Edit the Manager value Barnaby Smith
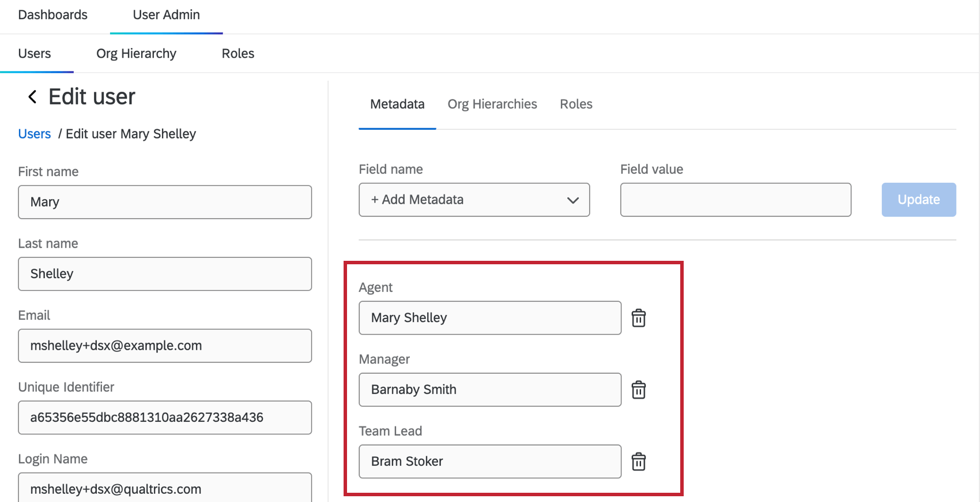The width and height of the screenshot is (980, 502). point(489,389)
